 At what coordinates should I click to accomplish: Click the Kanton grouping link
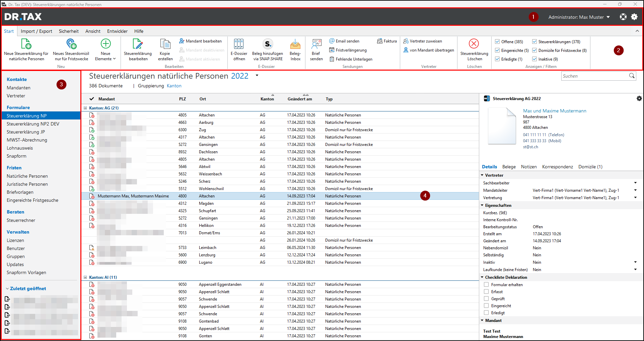coord(174,86)
